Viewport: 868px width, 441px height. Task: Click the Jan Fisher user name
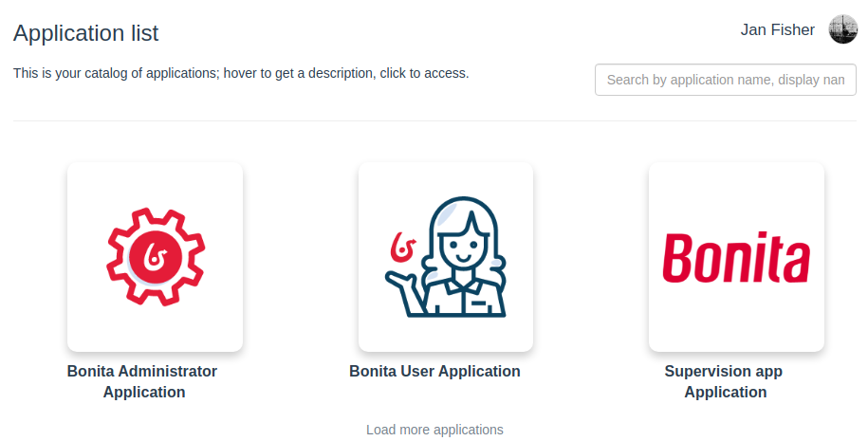777,30
